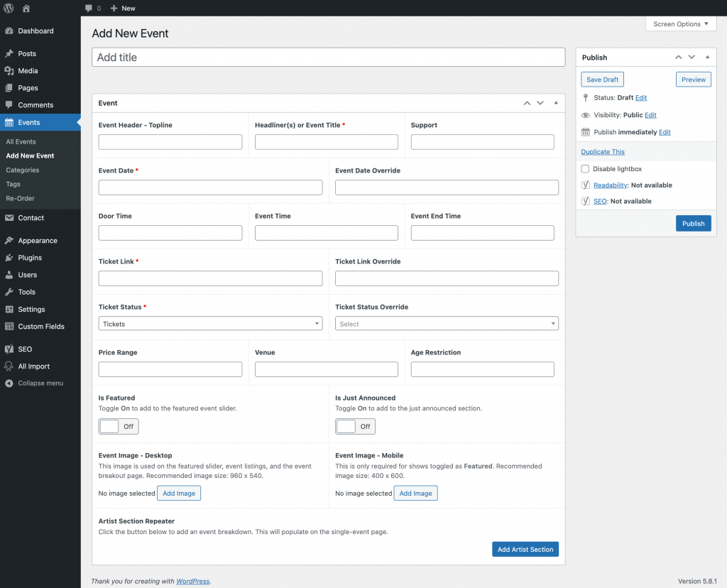Open the Media library from the sidebar
The image size is (727, 588).
pyautogui.click(x=28, y=70)
